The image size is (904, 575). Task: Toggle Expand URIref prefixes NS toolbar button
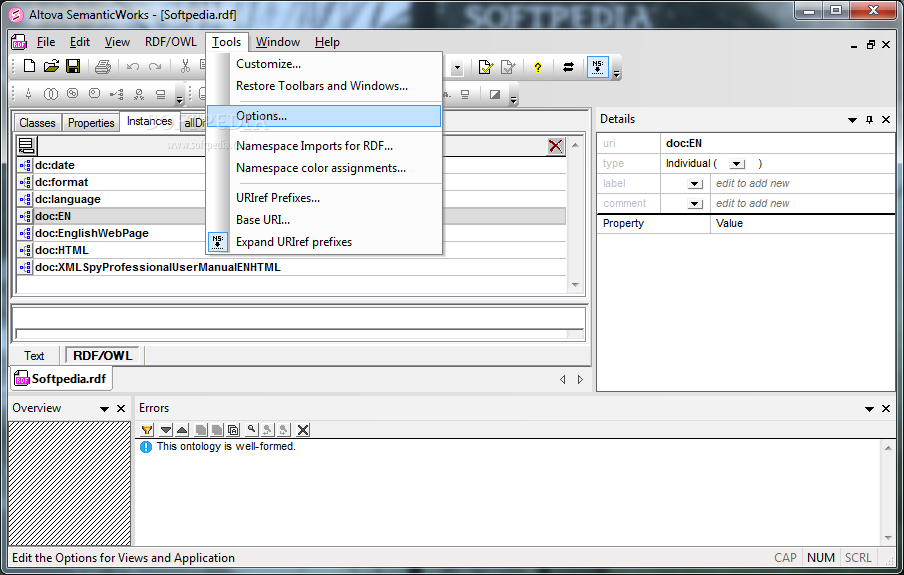pyautogui.click(x=598, y=67)
